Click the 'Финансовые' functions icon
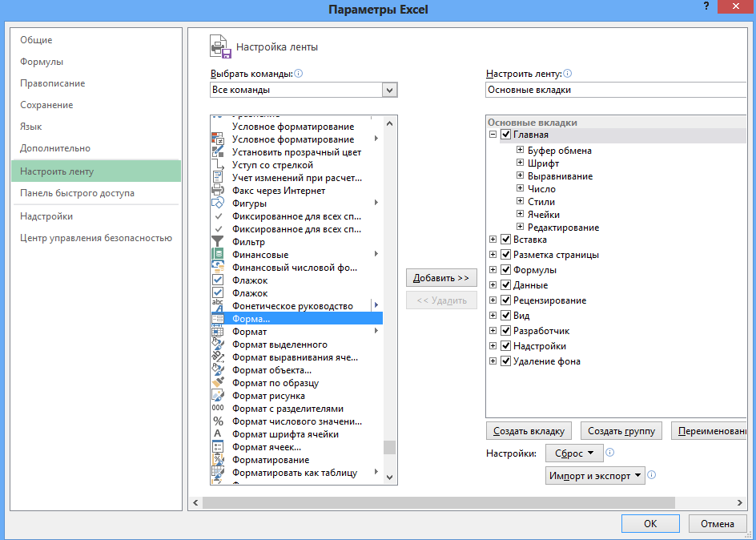The height and width of the screenshot is (540, 756). coord(218,254)
